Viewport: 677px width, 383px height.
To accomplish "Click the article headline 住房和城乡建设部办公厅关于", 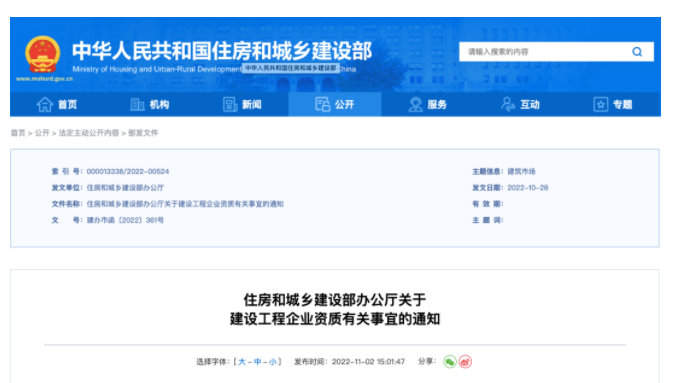I will (x=335, y=300).
